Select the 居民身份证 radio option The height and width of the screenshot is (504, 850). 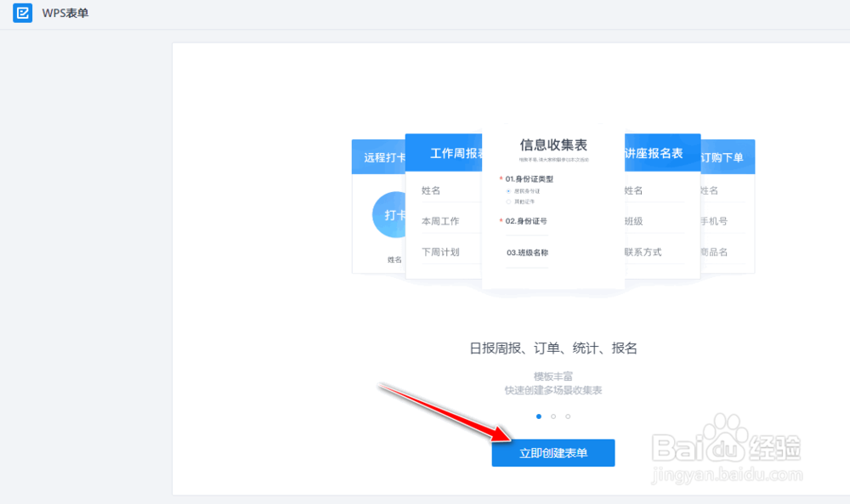click(508, 191)
